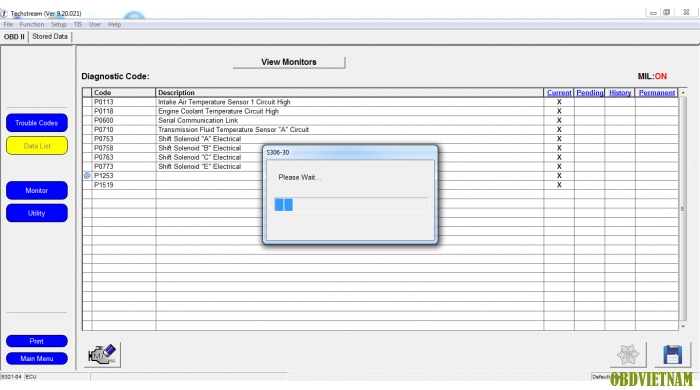Click the Techstream title bar app icon
Viewport: 700px width, 390px height.
pos(4,13)
